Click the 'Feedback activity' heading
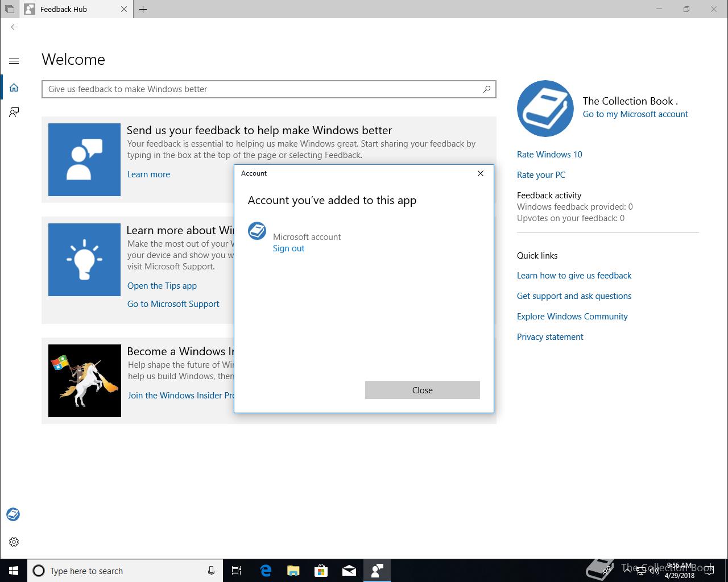 [x=549, y=196]
